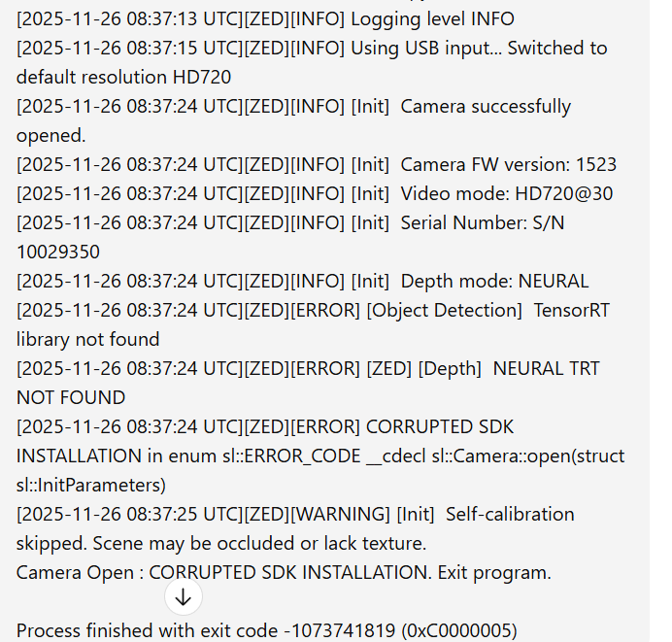Click the "sl::Camera::open(struct" text line
This screenshot has width=672, height=642.
click(x=320, y=456)
